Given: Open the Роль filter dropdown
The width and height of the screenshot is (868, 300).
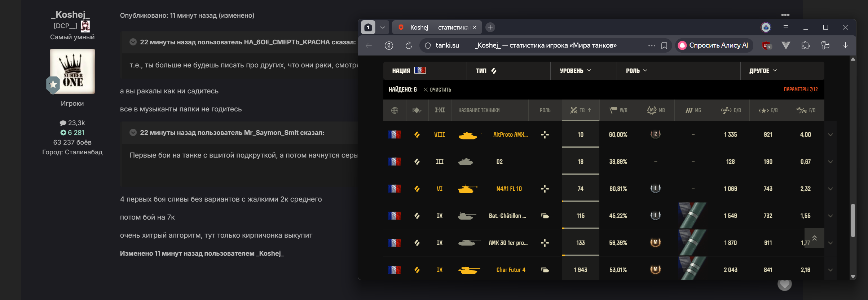Looking at the screenshot, I should [637, 71].
